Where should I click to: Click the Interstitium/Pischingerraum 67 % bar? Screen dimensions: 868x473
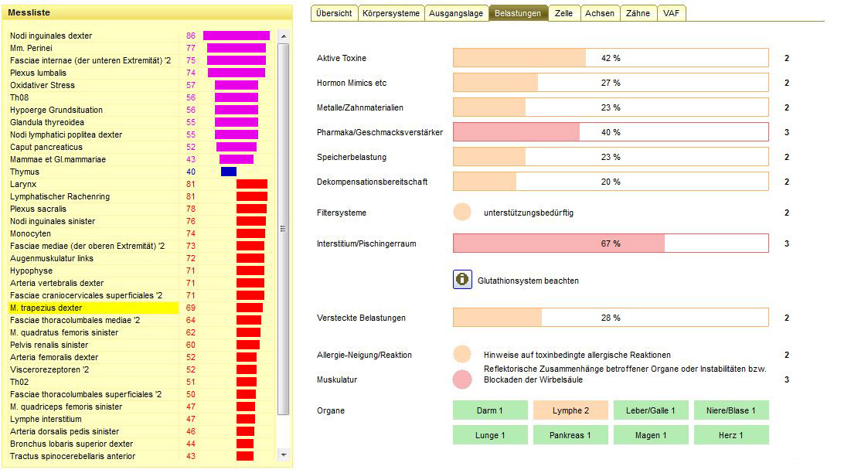[611, 243]
